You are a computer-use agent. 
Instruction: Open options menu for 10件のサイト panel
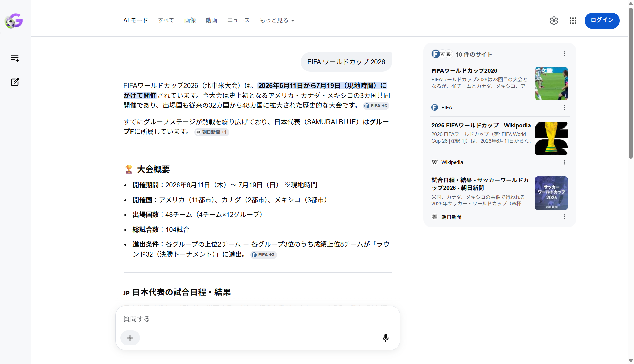point(565,54)
